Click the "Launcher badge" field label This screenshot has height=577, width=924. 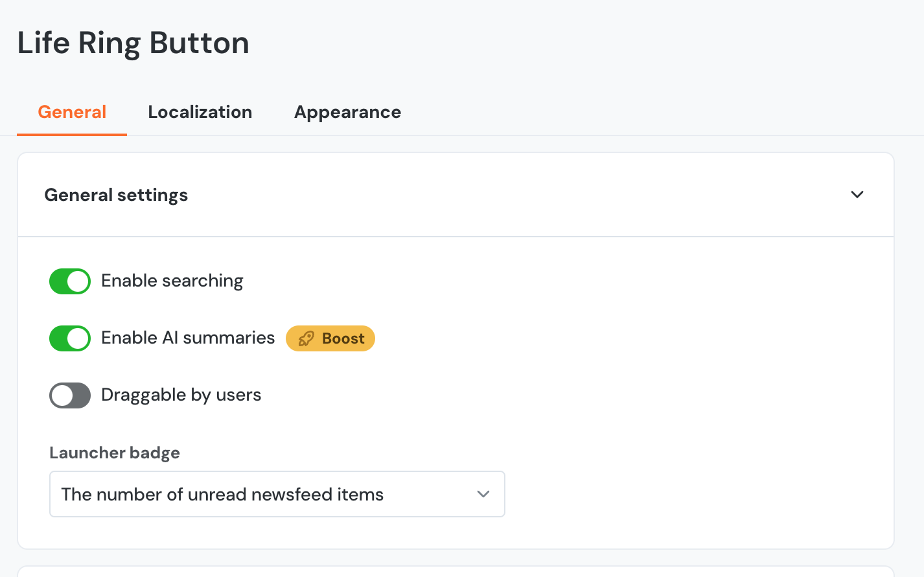[x=115, y=453]
